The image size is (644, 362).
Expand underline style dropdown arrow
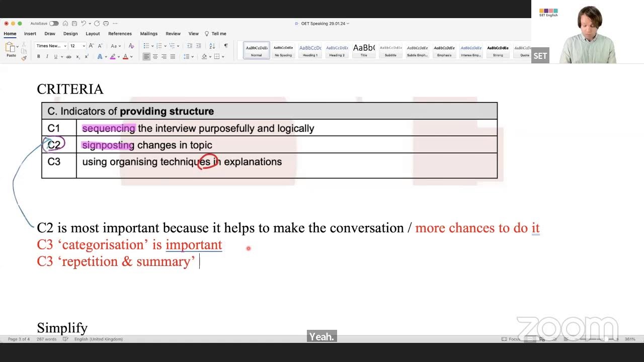pyautogui.click(x=61, y=57)
